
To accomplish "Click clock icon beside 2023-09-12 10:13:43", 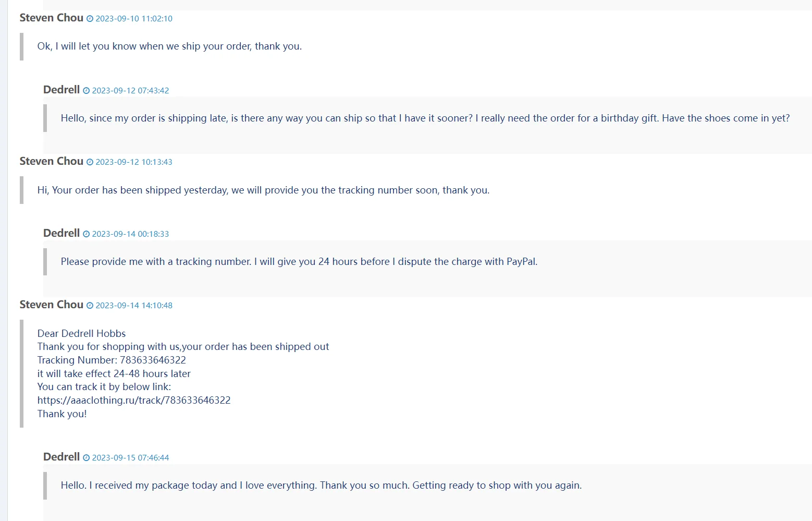I will point(90,162).
